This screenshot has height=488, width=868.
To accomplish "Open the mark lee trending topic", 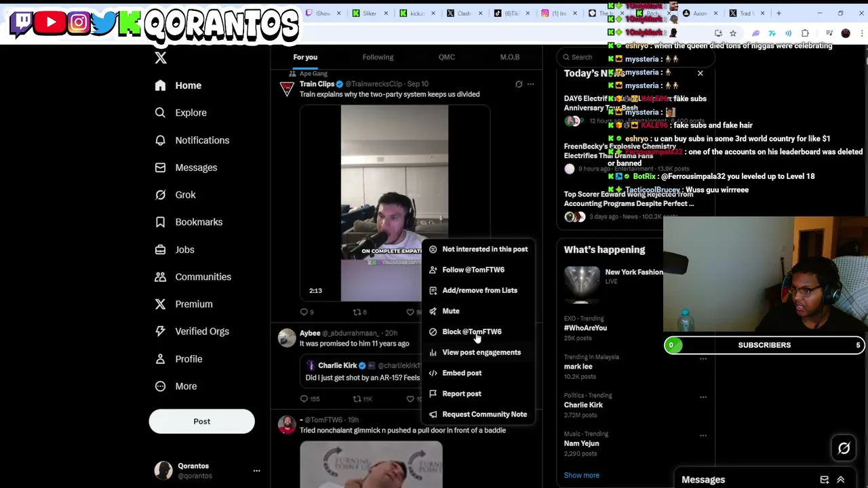I will point(578,367).
